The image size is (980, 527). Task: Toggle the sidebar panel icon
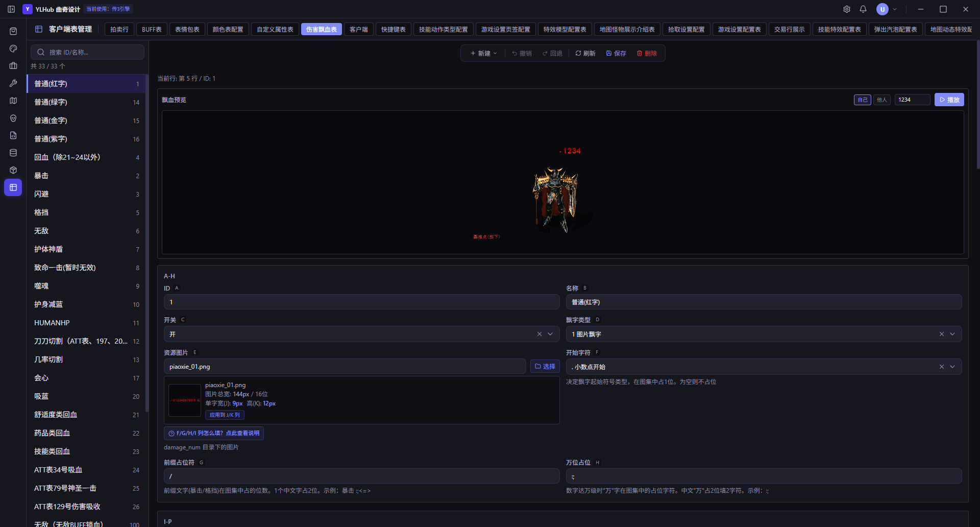tap(11, 9)
